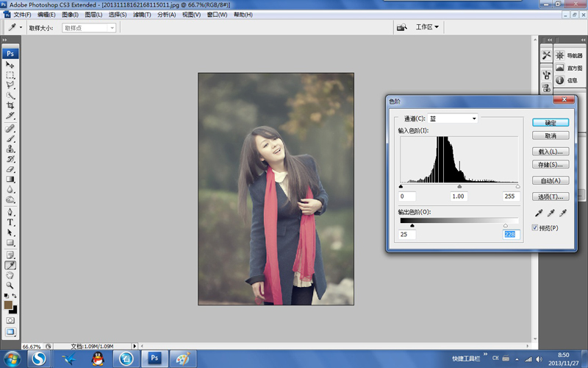Select the Eraser tool
The height and width of the screenshot is (368, 588).
coord(10,169)
